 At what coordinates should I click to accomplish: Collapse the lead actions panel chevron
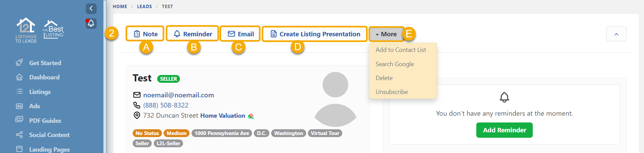(x=616, y=34)
